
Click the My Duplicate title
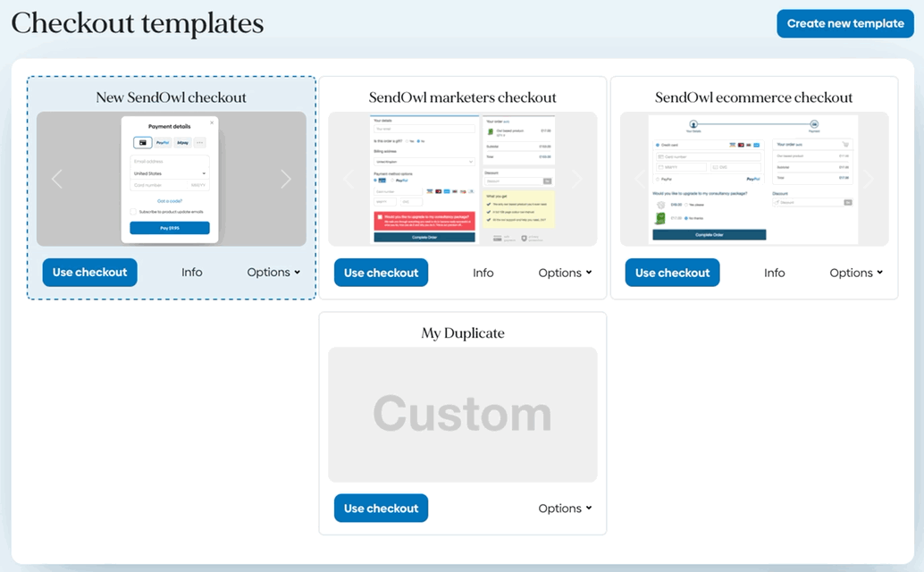click(463, 332)
